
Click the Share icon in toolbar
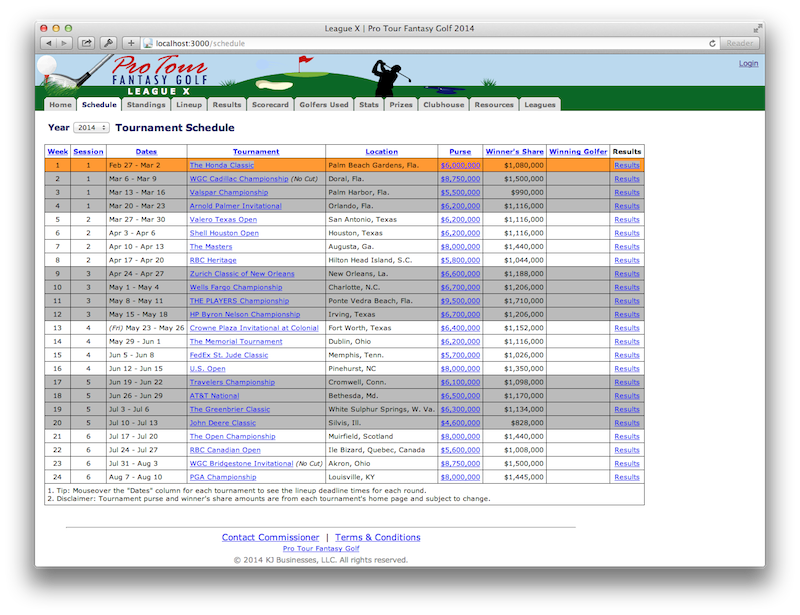pos(87,43)
